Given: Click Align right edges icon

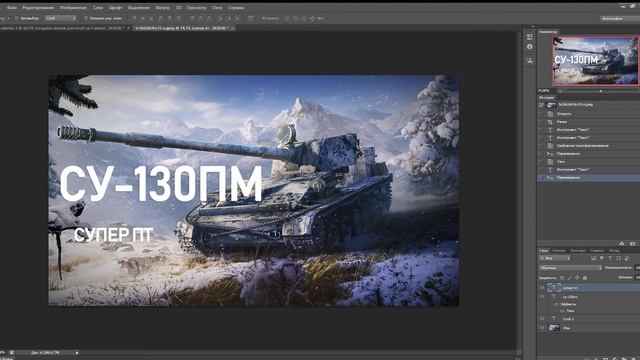Looking at the screenshot, I should 178,18.
